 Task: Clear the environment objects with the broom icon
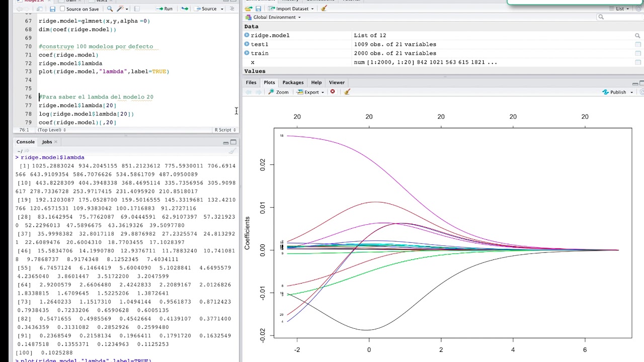[324, 9]
